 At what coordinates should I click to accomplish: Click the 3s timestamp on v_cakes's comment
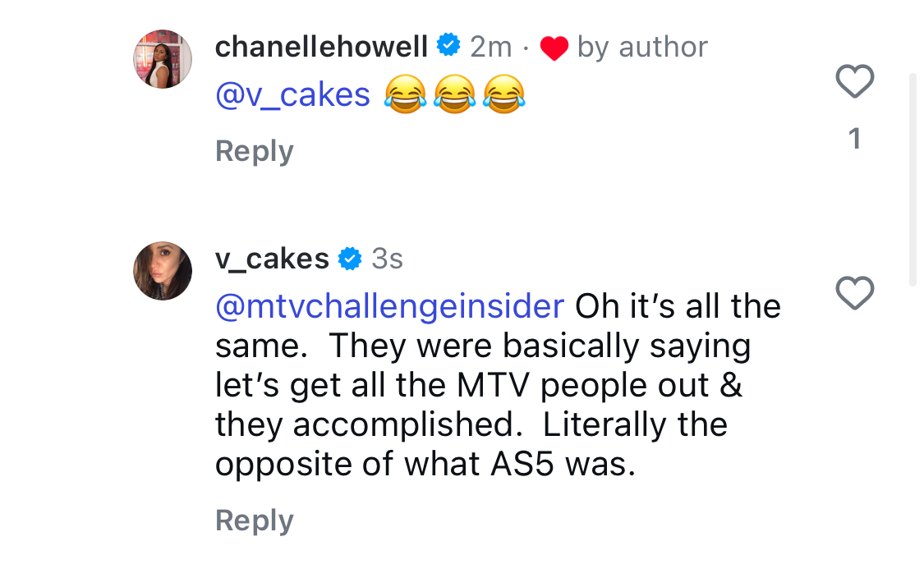click(x=387, y=259)
